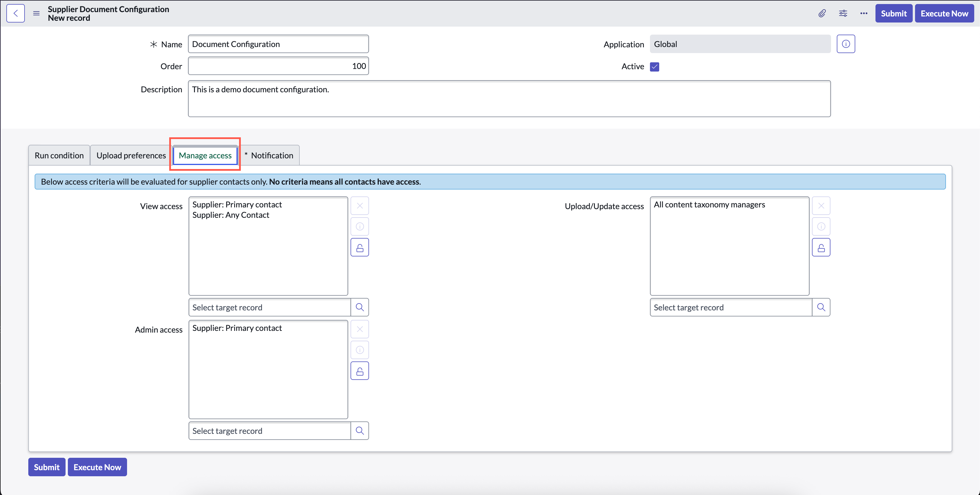The height and width of the screenshot is (495, 980).
Task: Open the attachments paperclip icon
Action: pos(822,13)
